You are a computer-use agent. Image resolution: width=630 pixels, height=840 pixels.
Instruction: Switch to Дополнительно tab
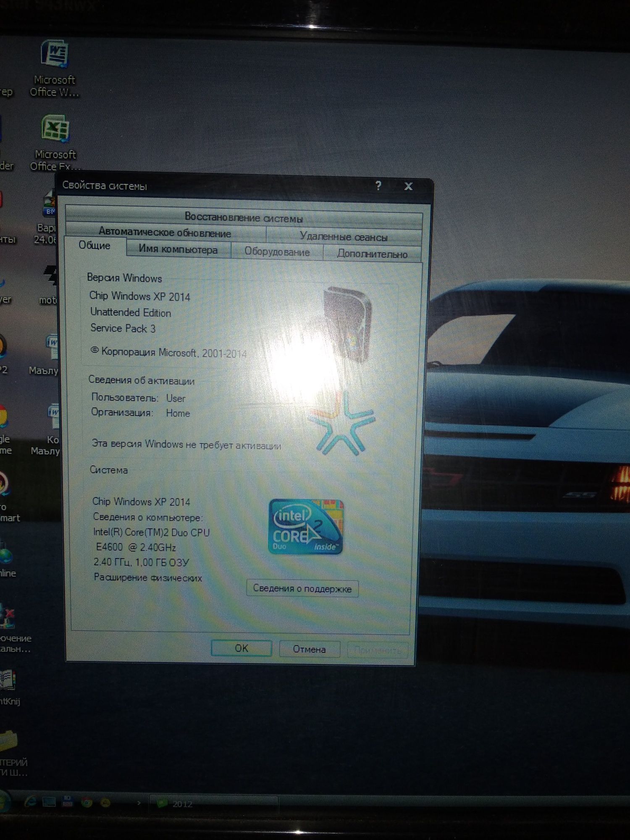tap(372, 254)
